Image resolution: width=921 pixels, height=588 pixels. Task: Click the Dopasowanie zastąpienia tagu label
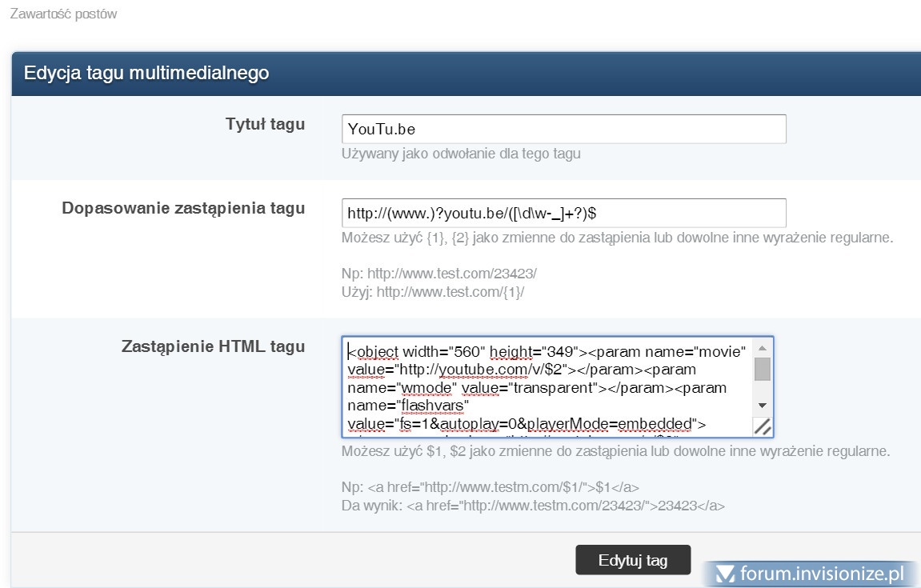point(183,208)
